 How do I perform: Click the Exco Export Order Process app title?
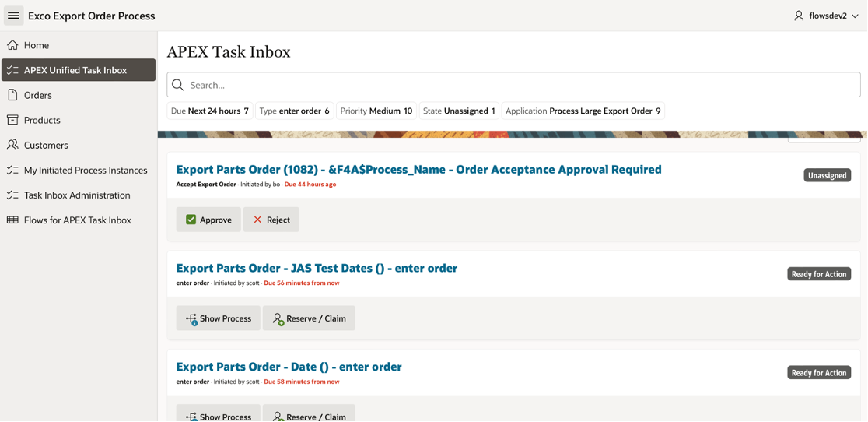(92, 16)
